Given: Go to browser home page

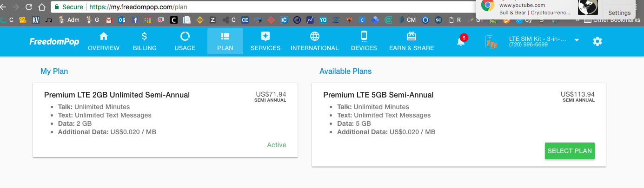Looking at the screenshot, I should [42, 7].
